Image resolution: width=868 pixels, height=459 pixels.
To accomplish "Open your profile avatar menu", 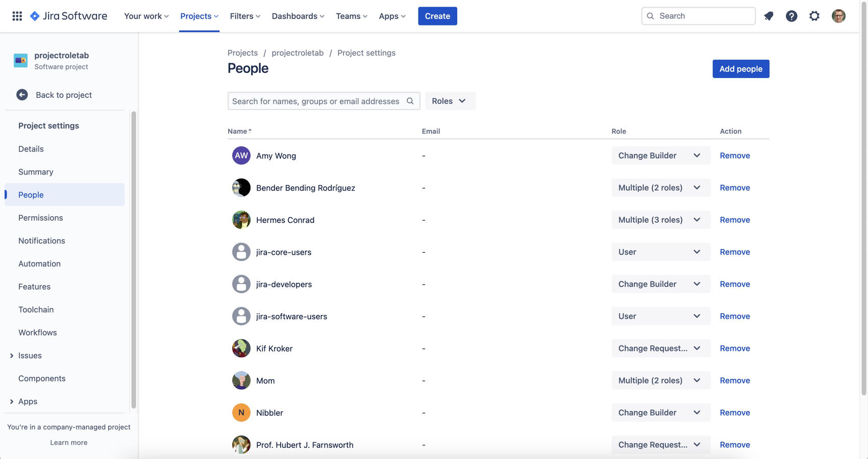I will pos(838,16).
